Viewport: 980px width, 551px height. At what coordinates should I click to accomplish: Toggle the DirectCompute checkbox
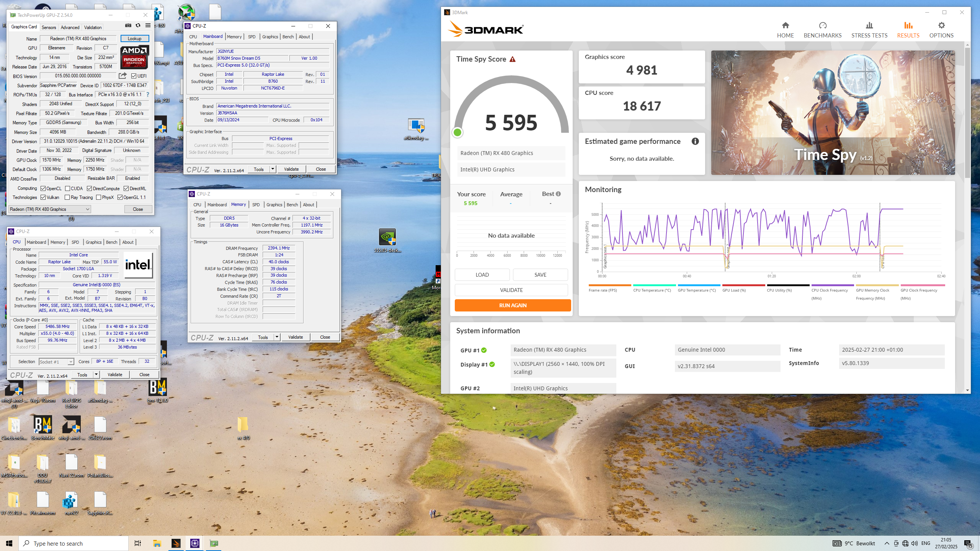90,188
